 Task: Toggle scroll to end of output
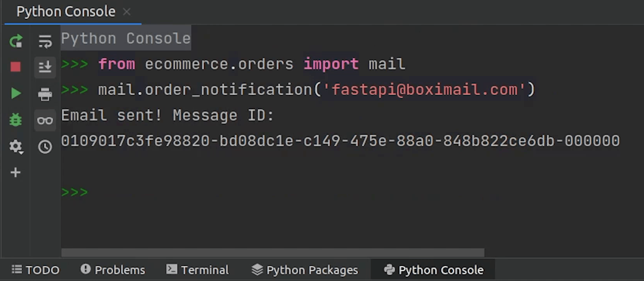click(x=45, y=67)
